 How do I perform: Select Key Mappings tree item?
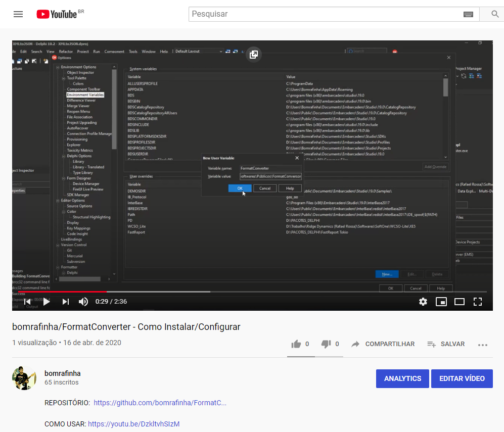coord(78,228)
